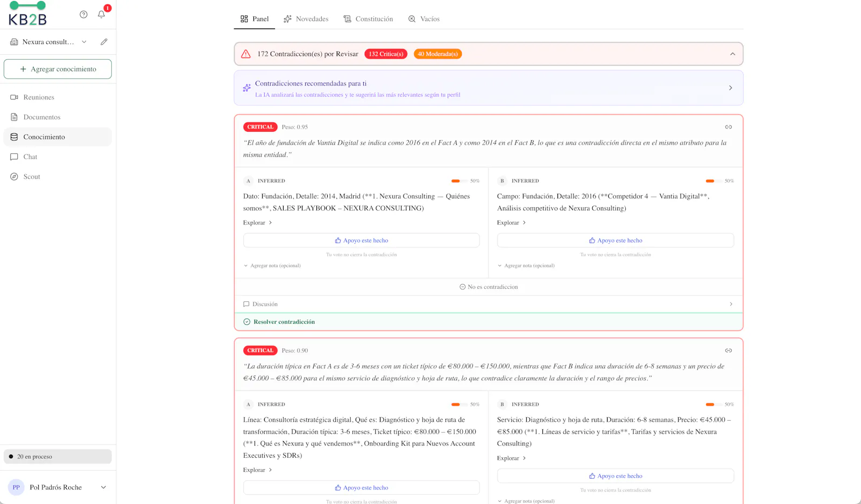Filter by 40 Moderada(s) badge
Viewport: 861px width, 504px height.
(x=437, y=54)
